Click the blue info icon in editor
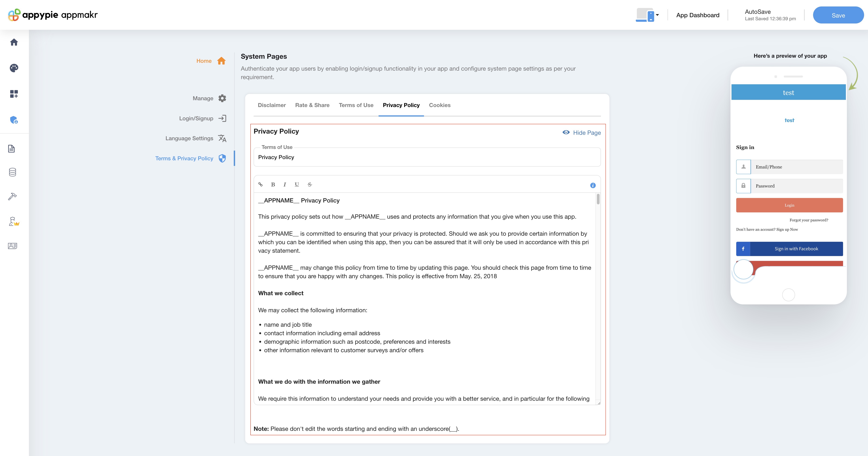Screen dimensions: 868x456 593,185
